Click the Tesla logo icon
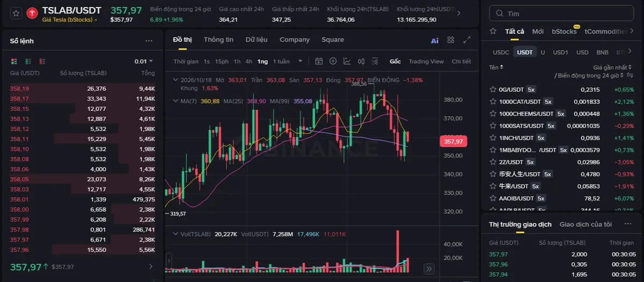 [32, 13]
